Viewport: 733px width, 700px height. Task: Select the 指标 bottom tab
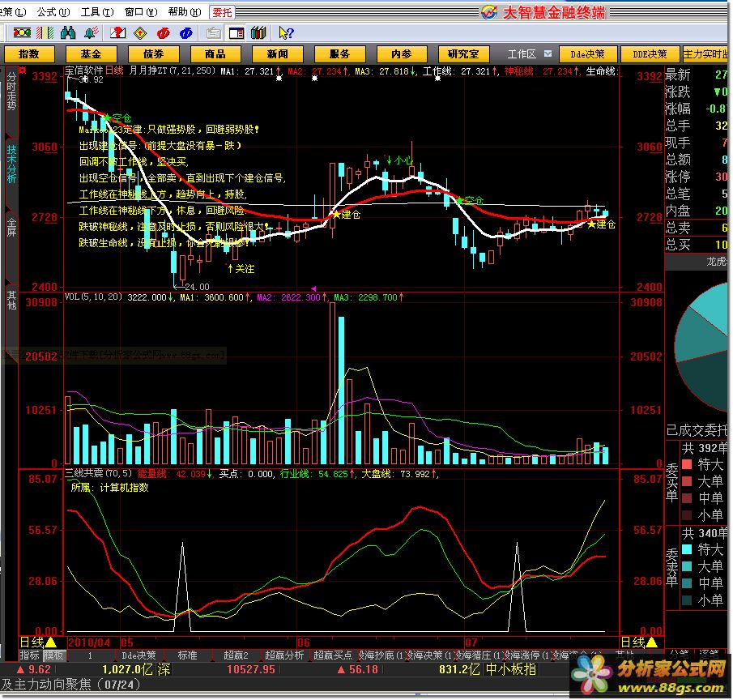point(29,655)
